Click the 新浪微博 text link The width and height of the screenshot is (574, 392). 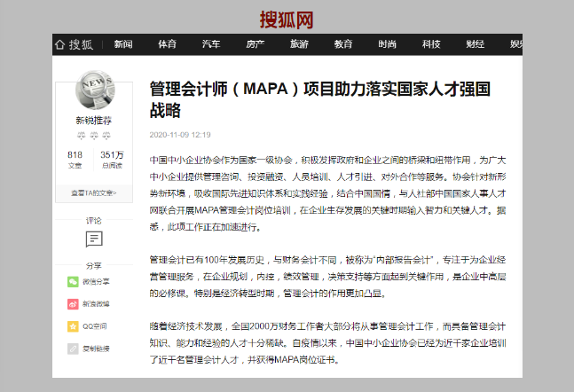pyautogui.click(x=96, y=304)
